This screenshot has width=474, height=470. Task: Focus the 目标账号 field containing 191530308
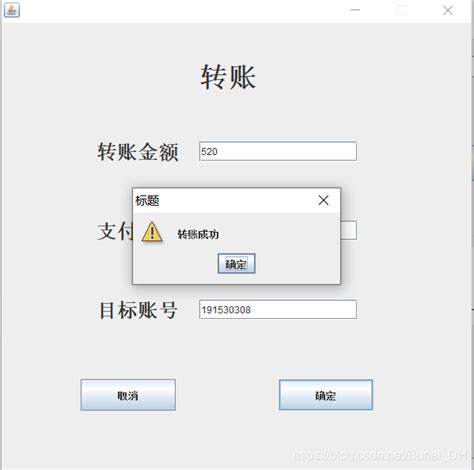[x=278, y=309]
